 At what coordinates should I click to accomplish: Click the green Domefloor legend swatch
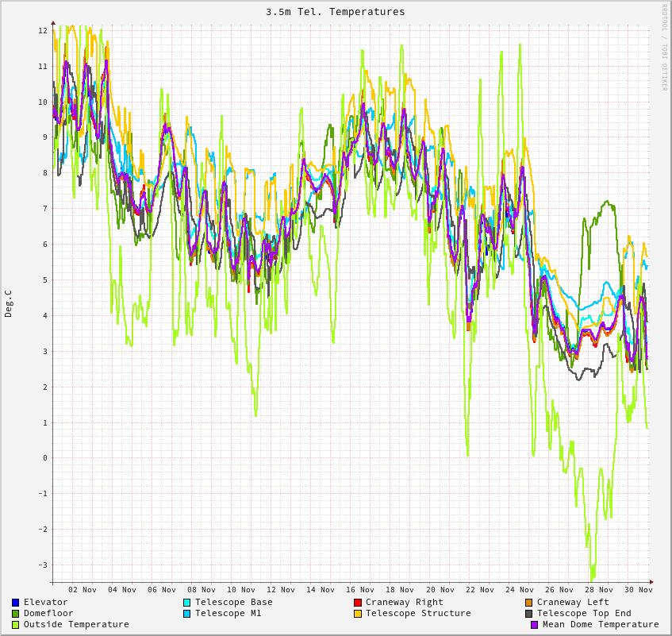click(x=15, y=614)
